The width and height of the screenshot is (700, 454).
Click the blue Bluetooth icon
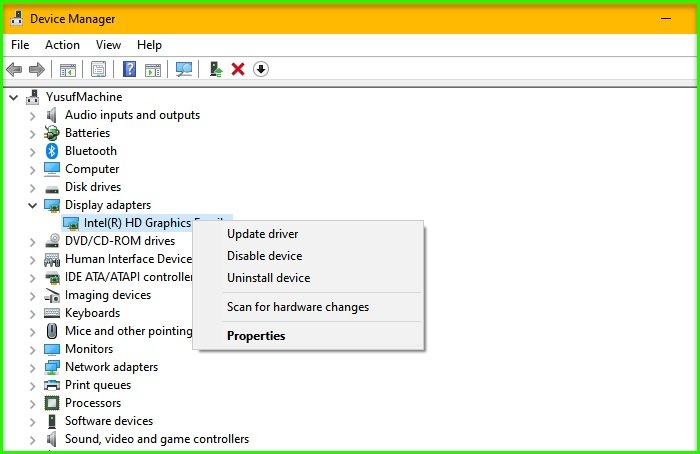[x=52, y=151]
